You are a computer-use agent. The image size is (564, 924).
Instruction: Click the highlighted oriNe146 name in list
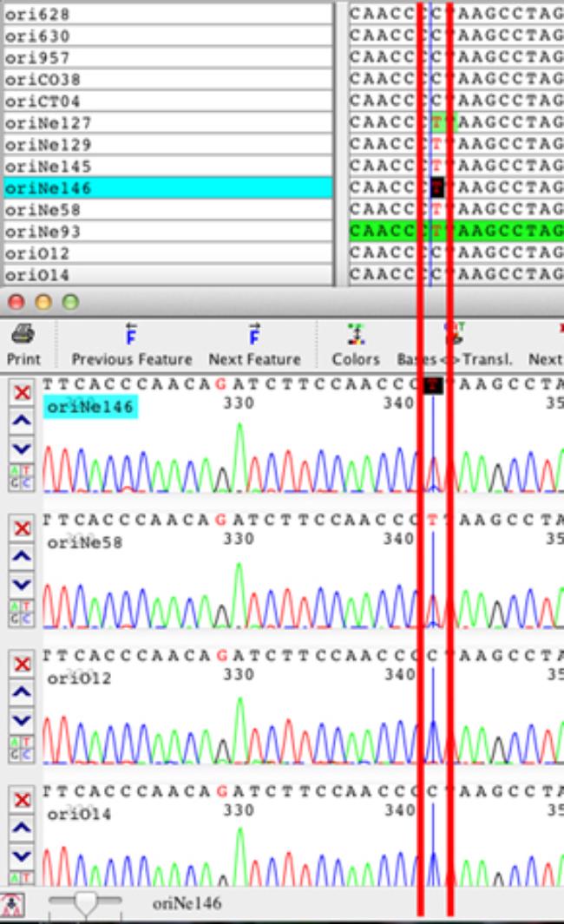click(x=167, y=187)
